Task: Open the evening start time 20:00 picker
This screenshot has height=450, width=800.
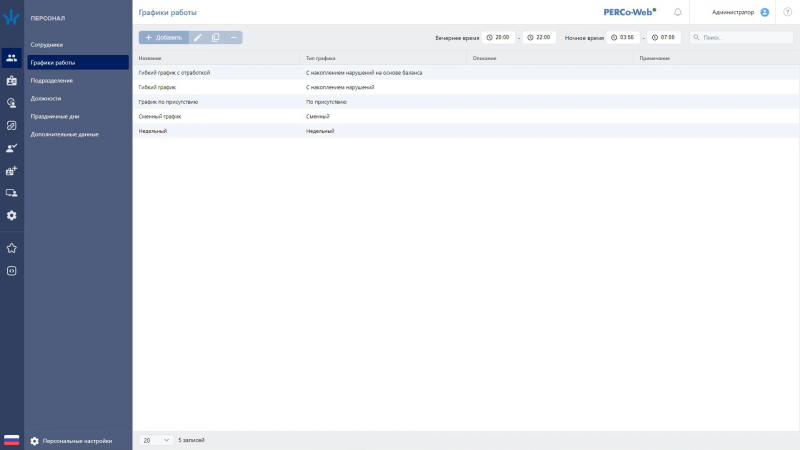Action: pos(499,37)
